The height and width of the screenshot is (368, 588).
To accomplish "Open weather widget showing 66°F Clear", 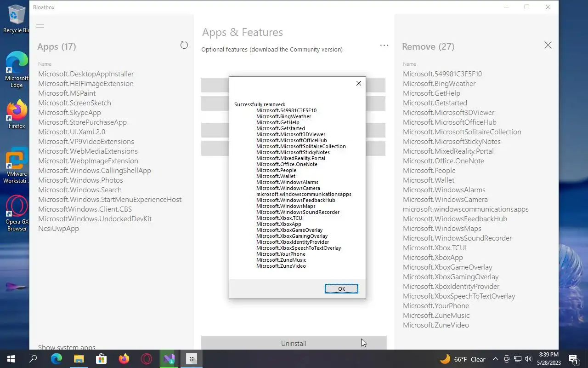I will (x=463, y=359).
